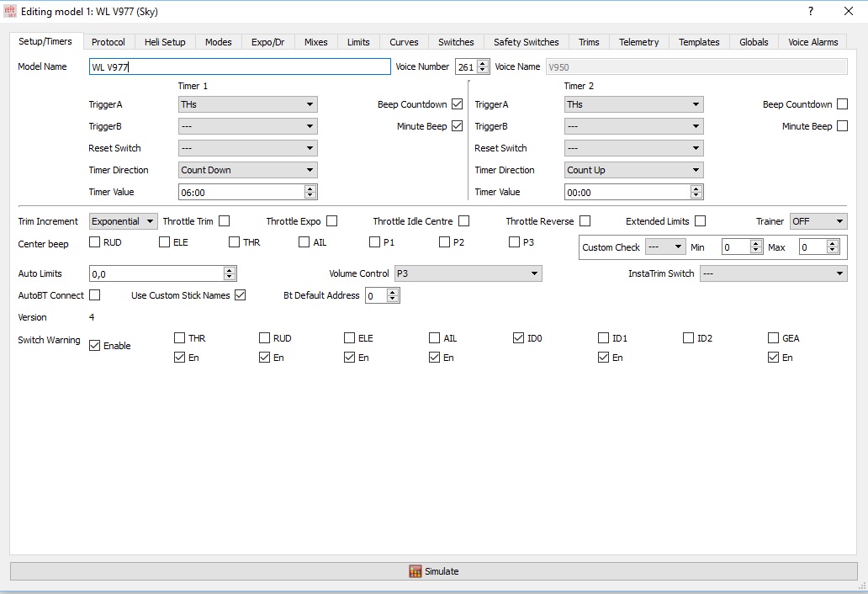Click the Simulate button

click(433, 571)
